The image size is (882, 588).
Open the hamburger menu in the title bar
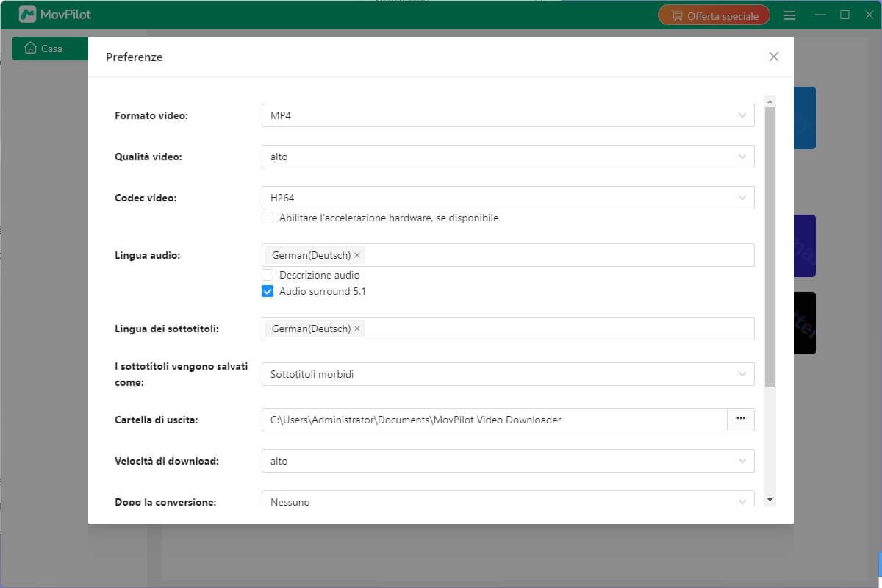pos(789,14)
